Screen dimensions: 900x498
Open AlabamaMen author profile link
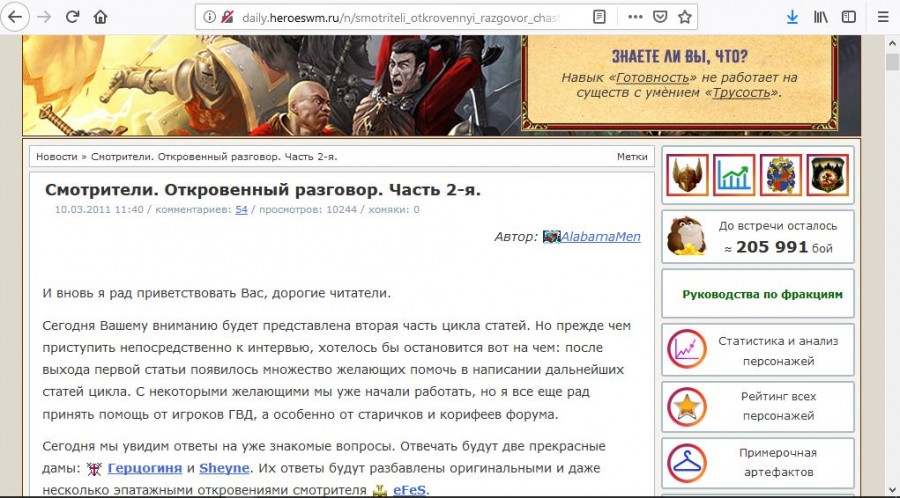click(x=600, y=236)
